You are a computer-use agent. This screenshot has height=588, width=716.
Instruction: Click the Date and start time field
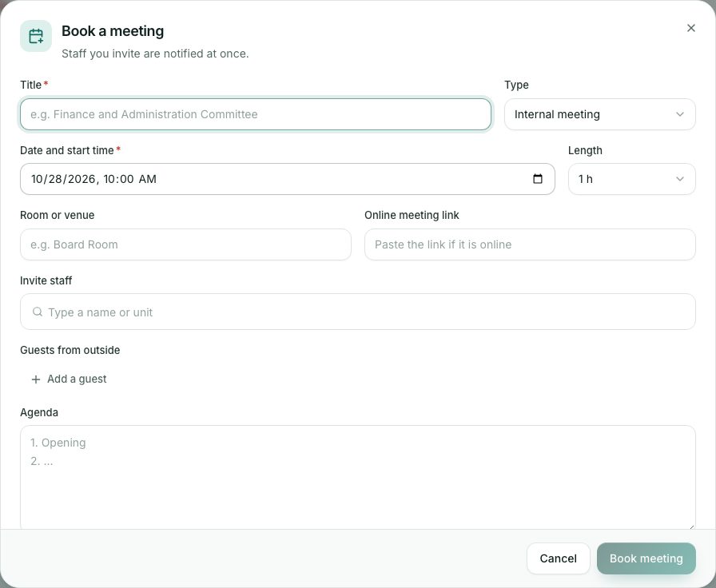click(288, 179)
